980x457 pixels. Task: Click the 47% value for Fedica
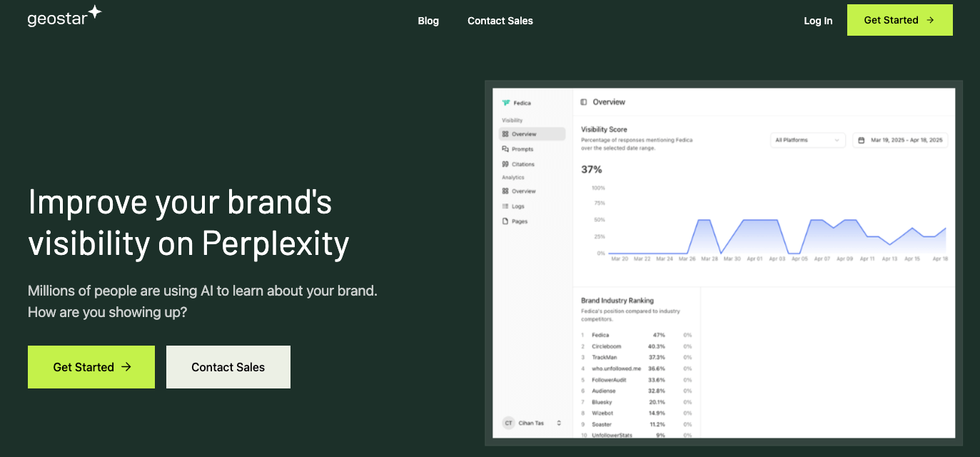click(659, 335)
